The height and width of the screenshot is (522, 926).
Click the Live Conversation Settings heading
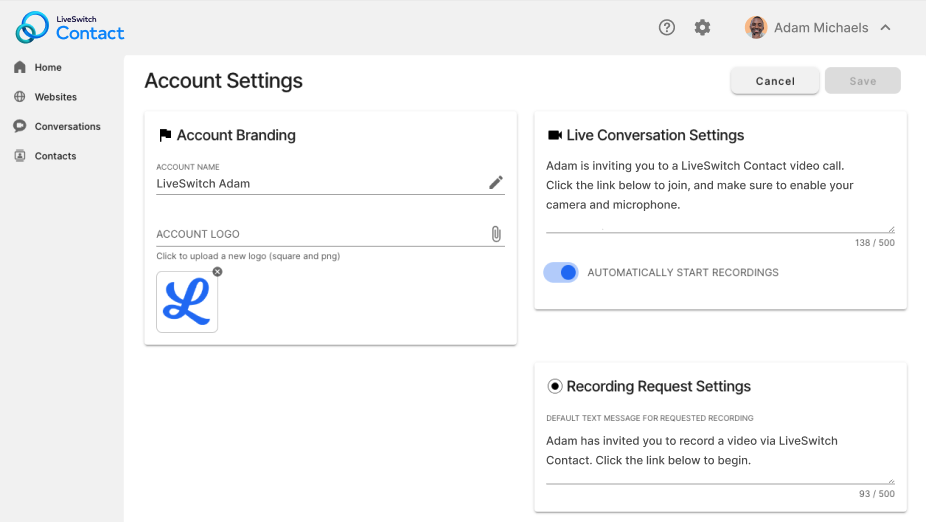[x=655, y=135]
